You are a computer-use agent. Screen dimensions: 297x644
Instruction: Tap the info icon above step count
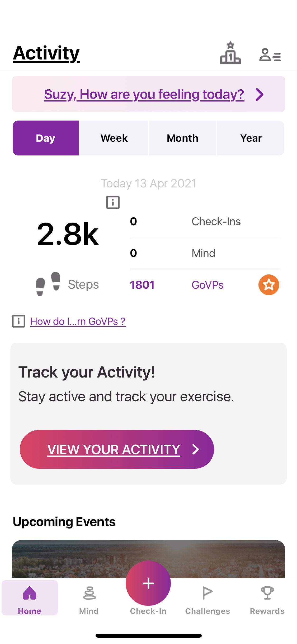tap(113, 202)
